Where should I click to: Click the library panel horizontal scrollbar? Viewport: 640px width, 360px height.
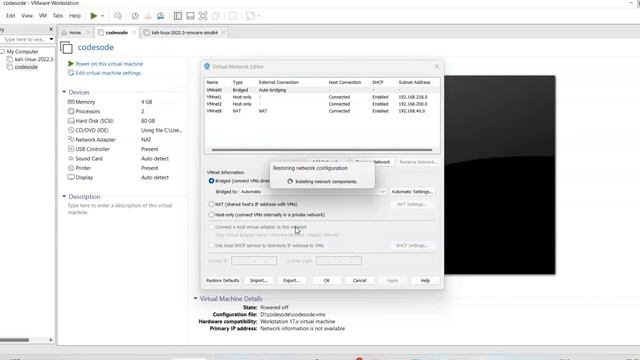pos(14,340)
